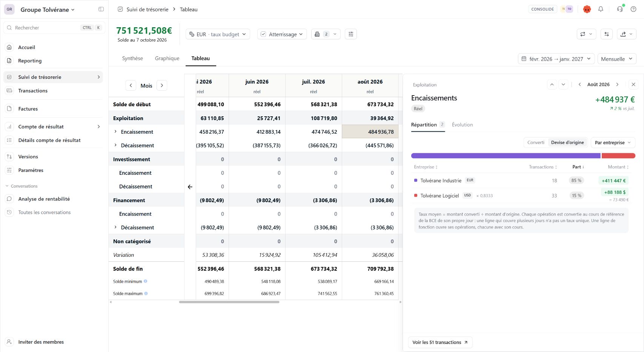Click Voir les 51 transactions
Image resolution: width=644 pixels, height=352 pixels.
pyautogui.click(x=440, y=342)
